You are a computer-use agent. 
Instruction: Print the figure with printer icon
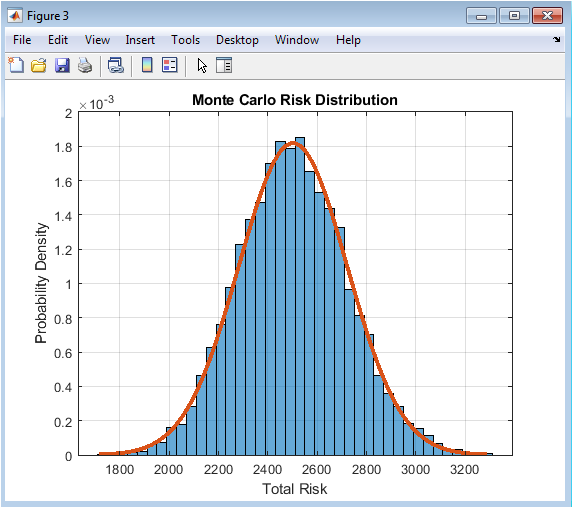click(85, 66)
